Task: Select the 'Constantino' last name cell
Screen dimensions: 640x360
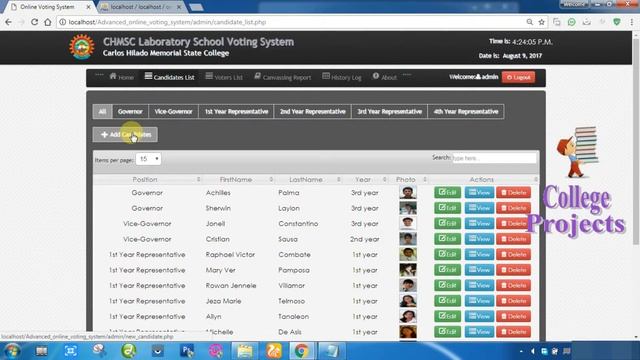Action: coord(298,223)
